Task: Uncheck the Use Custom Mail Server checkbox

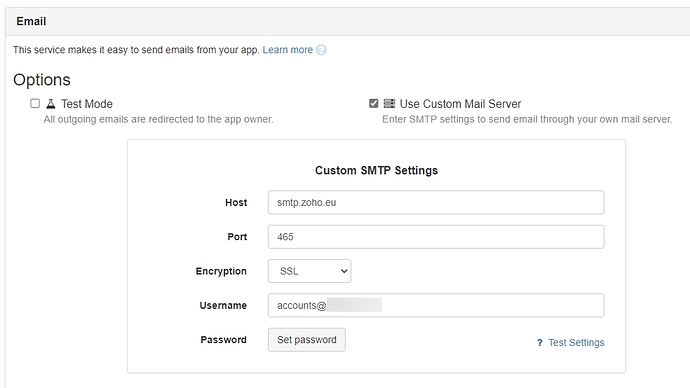Action: click(374, 103)
